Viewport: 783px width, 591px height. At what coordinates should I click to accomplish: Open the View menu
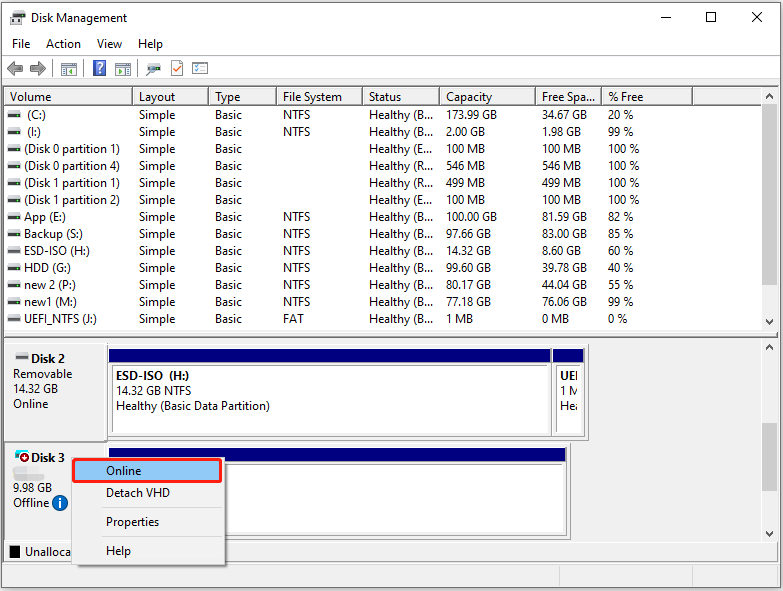tap(109, 44)
